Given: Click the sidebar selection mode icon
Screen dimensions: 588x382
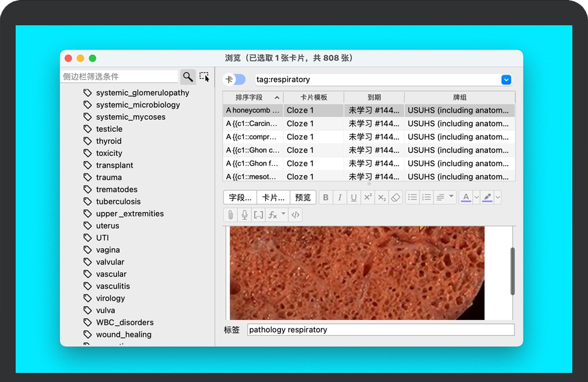Looking at the screenshot, I should [x=204, y=77].
